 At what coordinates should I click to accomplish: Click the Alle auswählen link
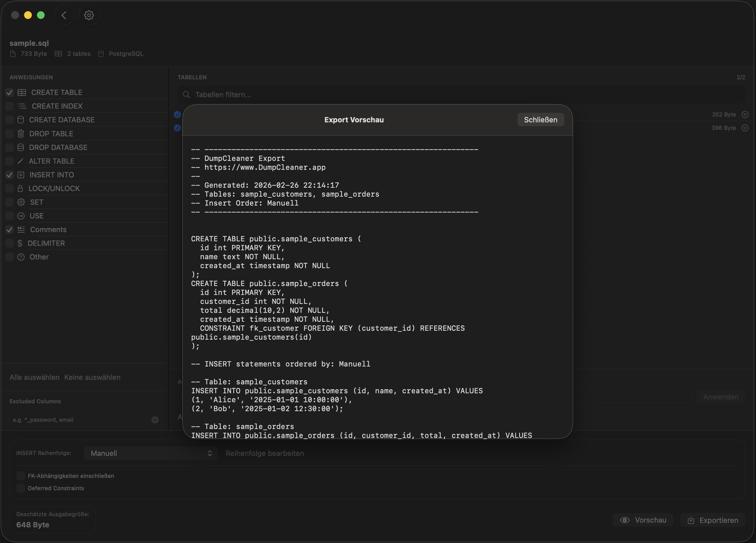pos(34,377)
